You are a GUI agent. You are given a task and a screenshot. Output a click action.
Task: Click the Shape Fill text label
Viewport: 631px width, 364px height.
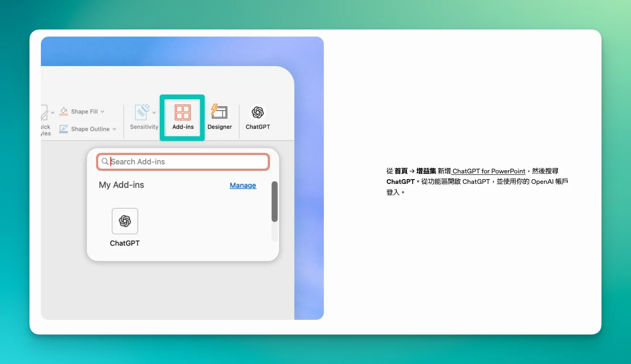tap(85, 112)
